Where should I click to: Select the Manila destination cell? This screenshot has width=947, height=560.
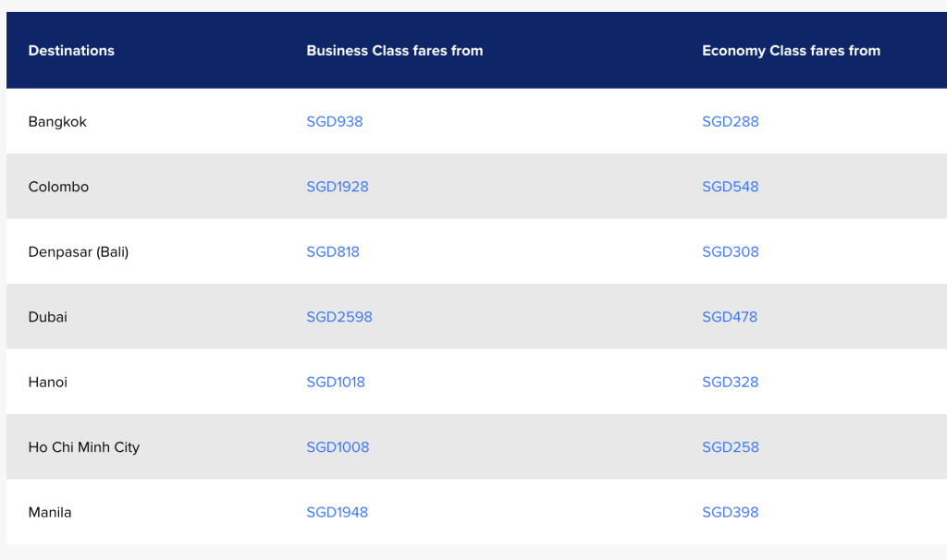tap(50, 513)
